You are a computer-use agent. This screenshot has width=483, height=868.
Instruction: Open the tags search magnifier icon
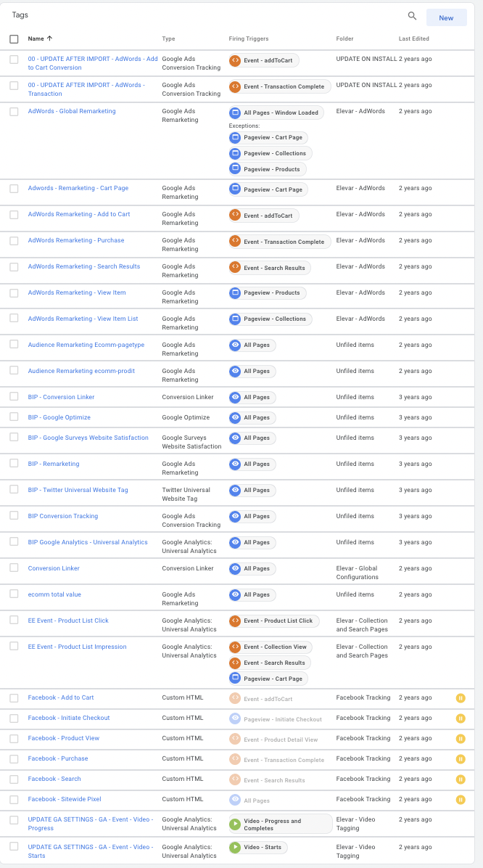(x=412, y=16)
